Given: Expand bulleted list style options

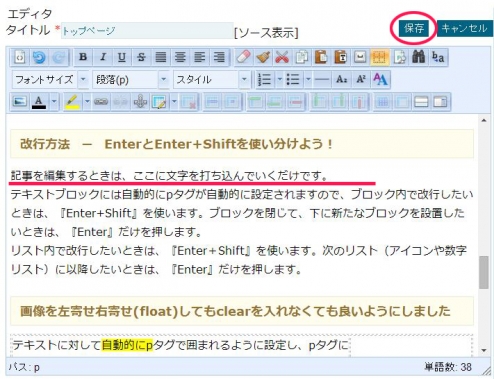Looking at the screenshot, I should (308, 79).
